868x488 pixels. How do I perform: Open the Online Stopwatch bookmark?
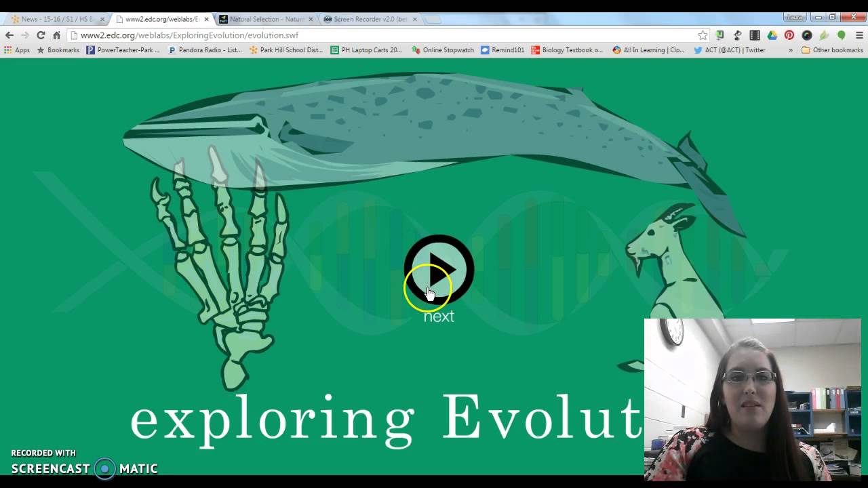tap(443, 50)
